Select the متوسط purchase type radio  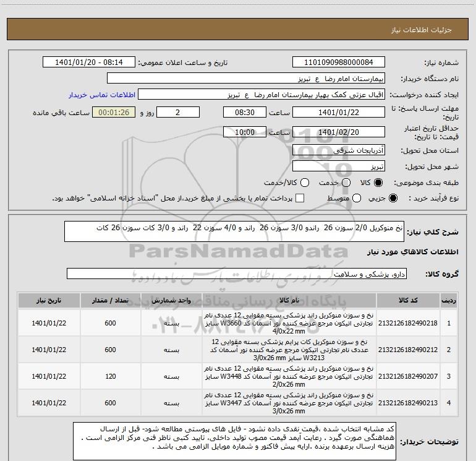(x=357, y=199)
